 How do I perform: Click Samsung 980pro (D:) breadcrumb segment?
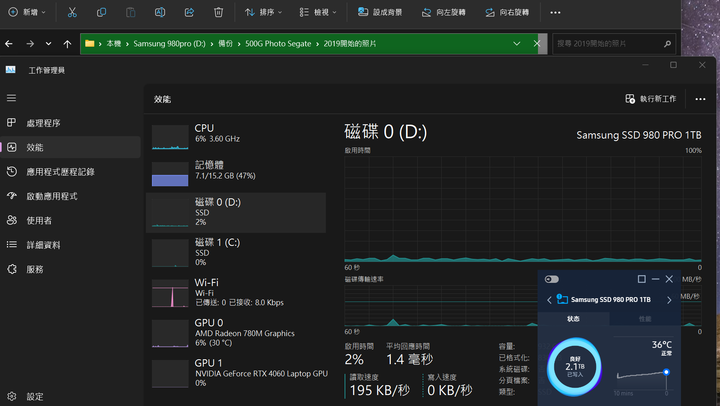point(169,44)
